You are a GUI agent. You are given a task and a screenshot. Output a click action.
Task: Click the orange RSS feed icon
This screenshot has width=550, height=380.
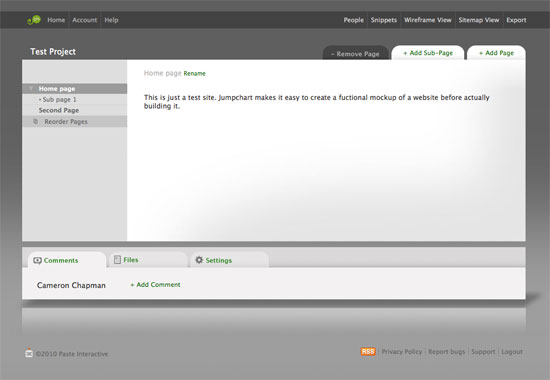(368, 352)
